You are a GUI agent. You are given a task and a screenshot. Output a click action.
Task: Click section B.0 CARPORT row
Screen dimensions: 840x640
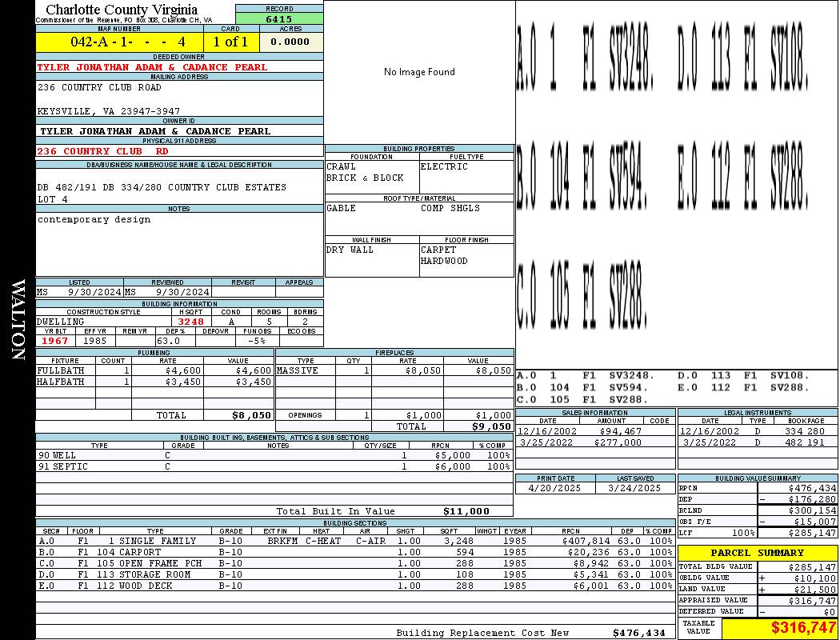(x=356, y=552)
